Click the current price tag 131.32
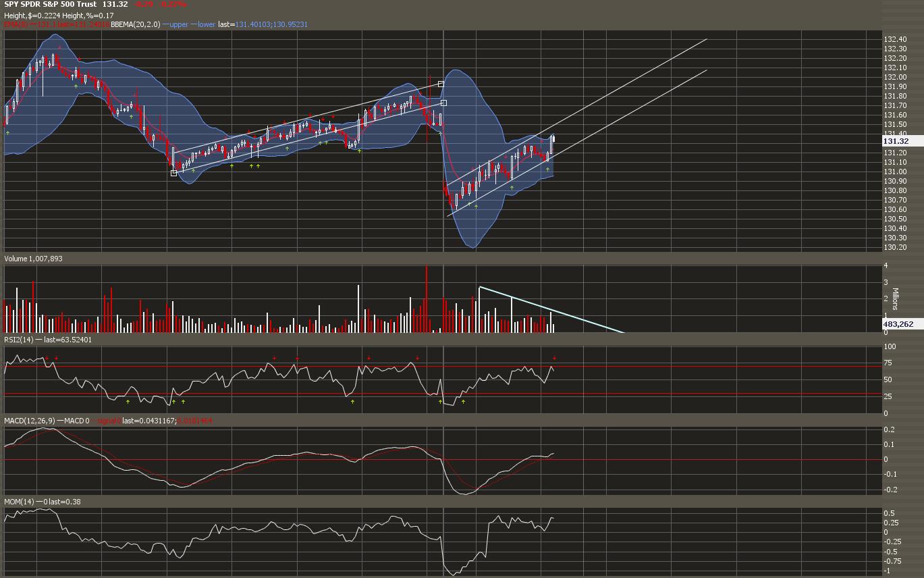The width and height of the screenshot is (924, 578). point(896,141)
